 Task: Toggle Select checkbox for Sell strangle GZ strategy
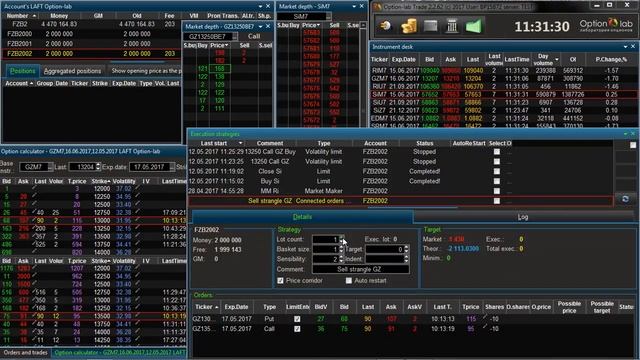tap(497, 201)
